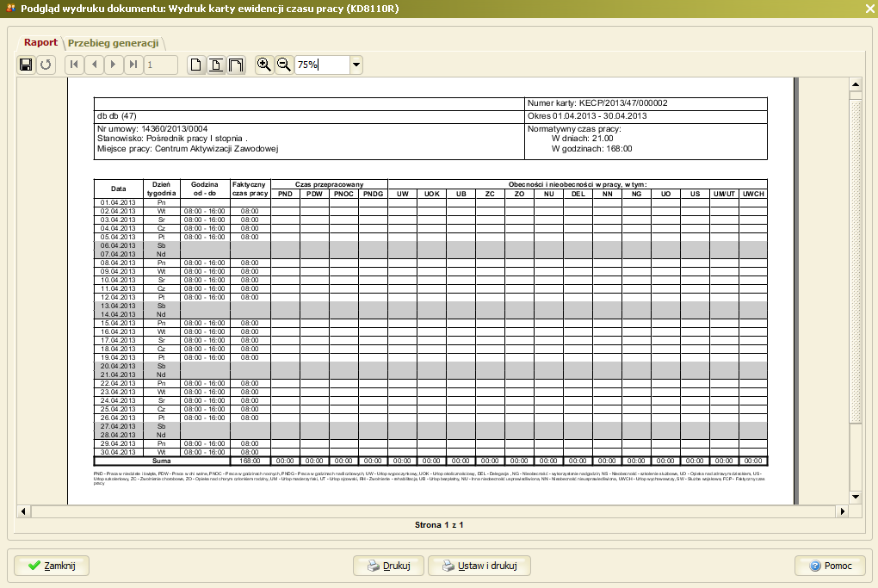The width and height of the screenshot is (878, 588).
Task: Click the date cell 08.04.2013
Action: pos(118,263)
